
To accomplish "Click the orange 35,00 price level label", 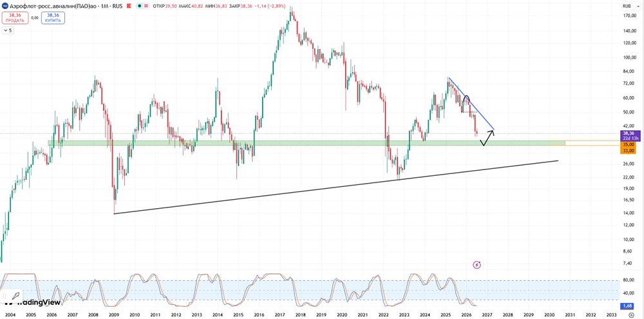I will pyautogui.click(x=627, y=145).
